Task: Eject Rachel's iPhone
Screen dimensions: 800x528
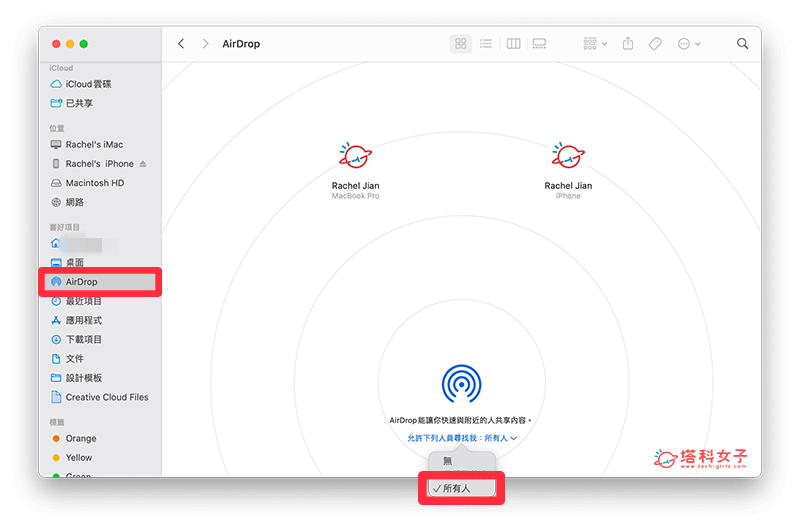Action: pyautogui.click(x=143, y=164)
